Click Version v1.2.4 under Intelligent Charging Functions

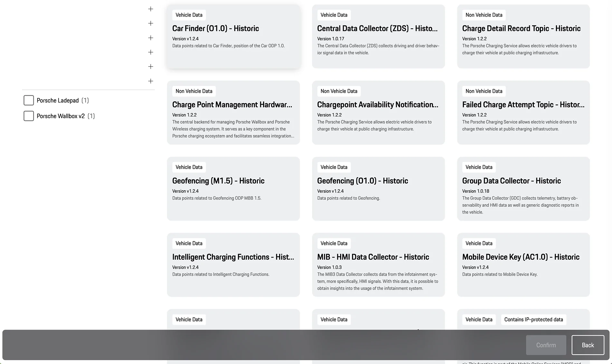pyautogui.click(x=186, y=267)
